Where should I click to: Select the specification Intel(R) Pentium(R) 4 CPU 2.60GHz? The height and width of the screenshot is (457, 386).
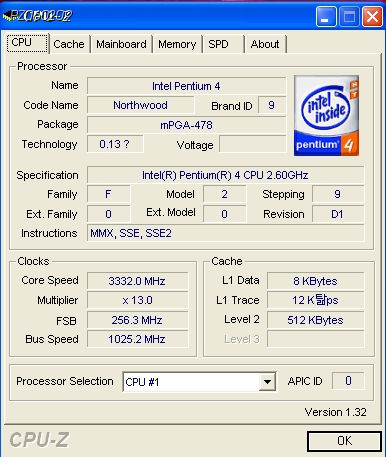pyautogui.click(x=225, y=175)
